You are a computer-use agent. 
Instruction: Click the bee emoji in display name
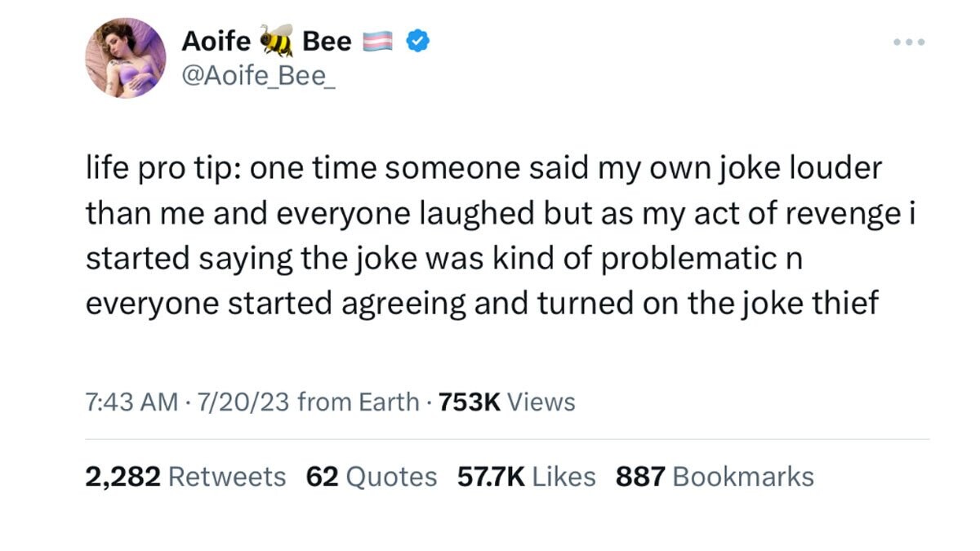click(276, 39)
